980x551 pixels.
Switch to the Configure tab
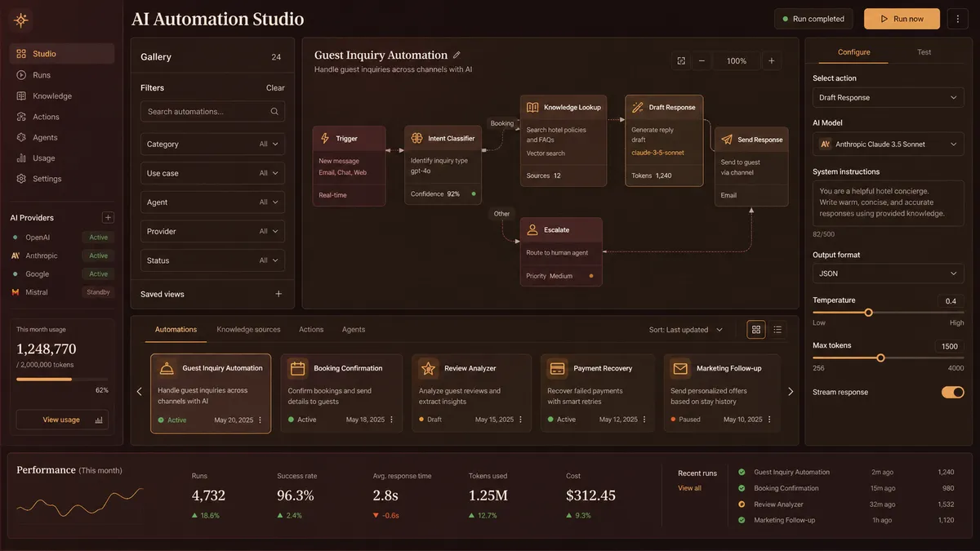tap(854, 52)
